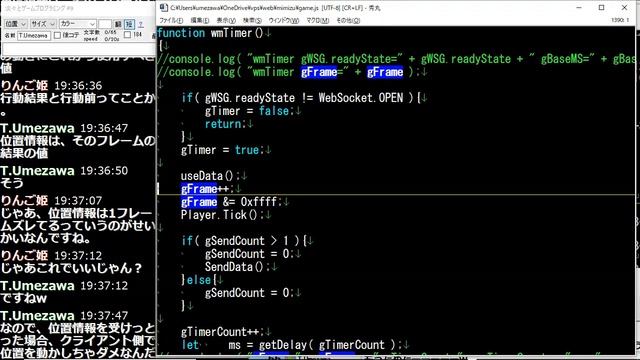This screenshot has height=360, width=640.
Task: Open the マクロ(M) menu
Action: click(x=318, y=20)
